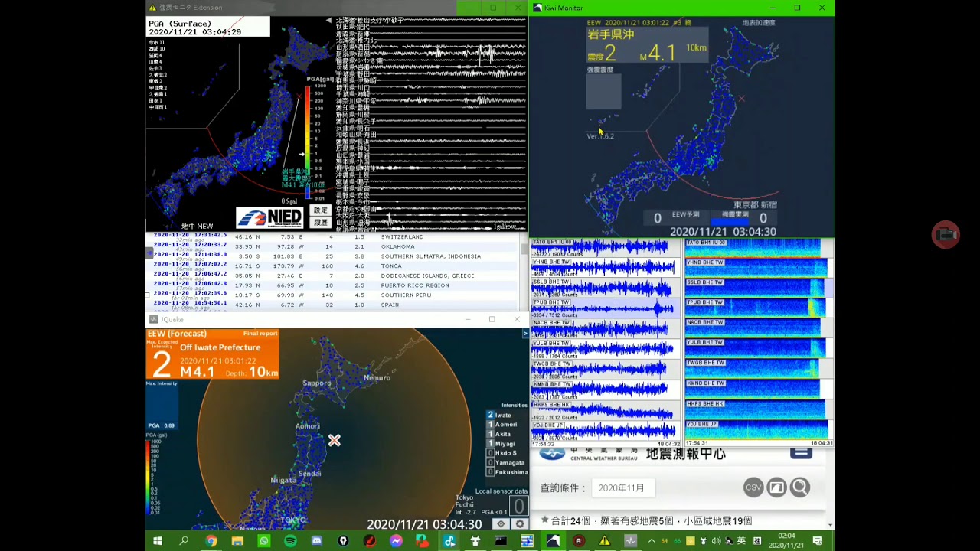
Task: Open Discord from the taskbar
Action: coord(317,541)
